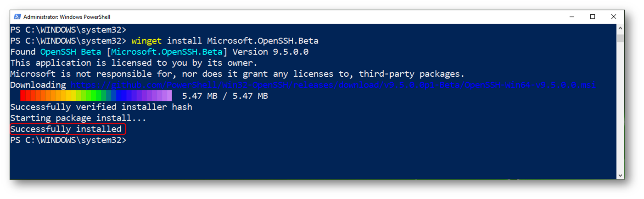Viewport: 644px width, 199px height.
Task: Click the scrollbar down arrow
Action: (x=621, y=175)
